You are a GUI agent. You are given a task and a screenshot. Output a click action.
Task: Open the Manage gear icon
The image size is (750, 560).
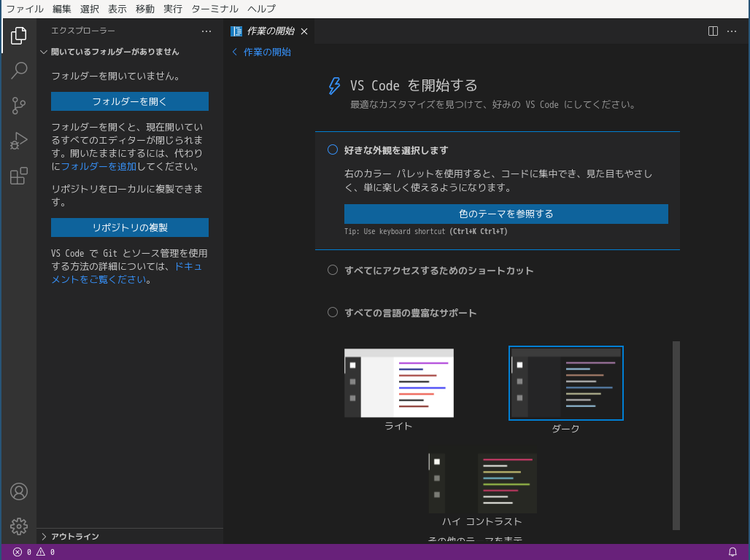[x=19, y=526]
